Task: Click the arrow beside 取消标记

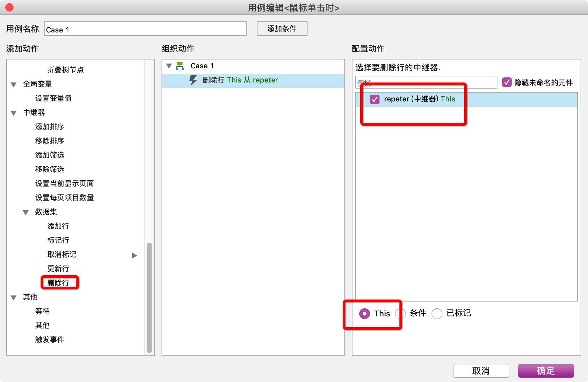Action: [x=134, y=255]
